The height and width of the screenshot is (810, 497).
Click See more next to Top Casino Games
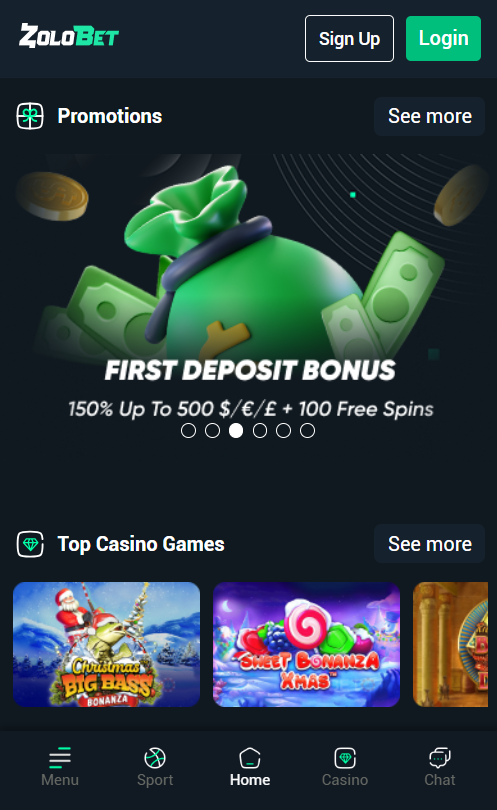click(429, 544)
